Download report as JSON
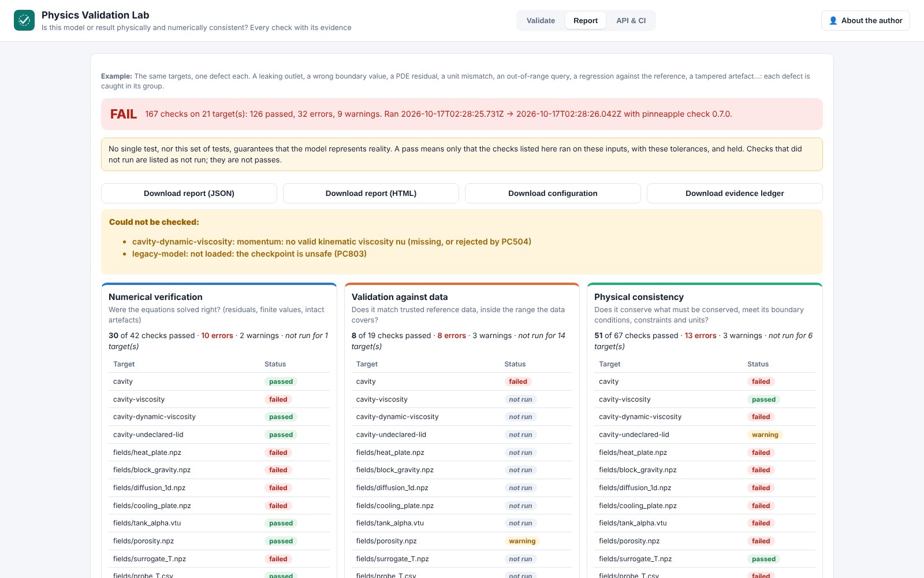The image size is (924, 578). coord(189,193)
